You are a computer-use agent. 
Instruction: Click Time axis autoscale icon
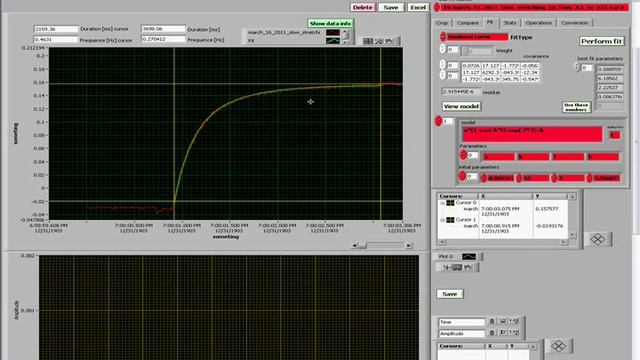tap(502, 322)
